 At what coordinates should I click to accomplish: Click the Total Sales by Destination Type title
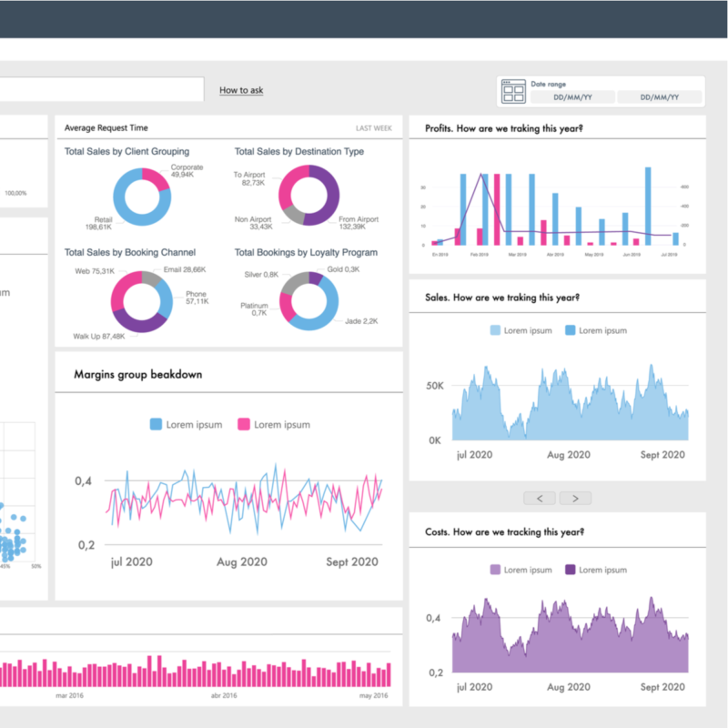(299, 151)
